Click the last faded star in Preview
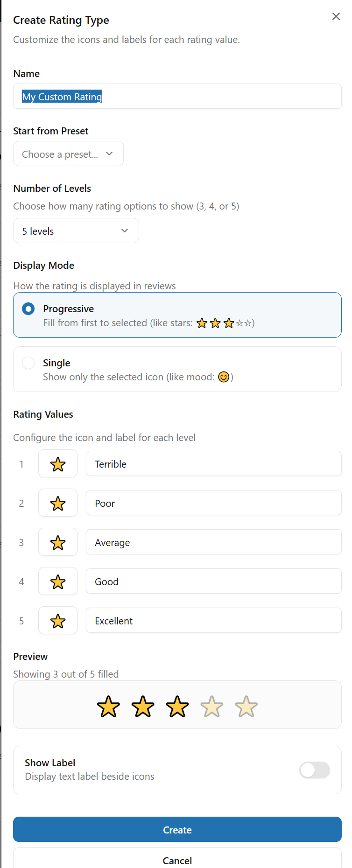 pos(246,707)
